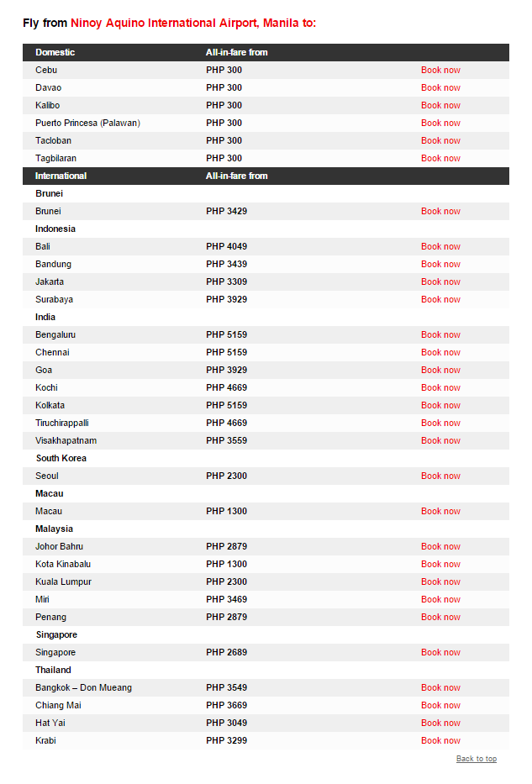Book the Seoul PHP 2300 flight
This screenshot has width=532, height=784.
click(x=440, y=476)
